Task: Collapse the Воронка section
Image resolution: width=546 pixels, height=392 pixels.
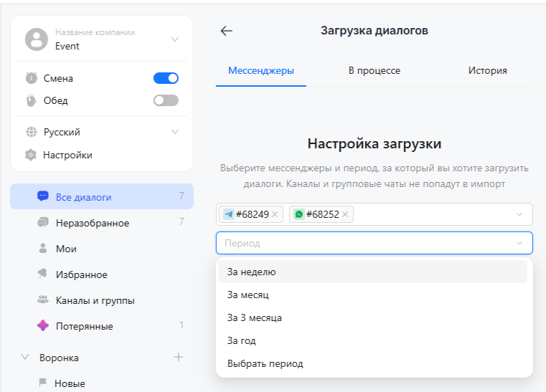Action: pyautogui.click(x=25, y=357)
